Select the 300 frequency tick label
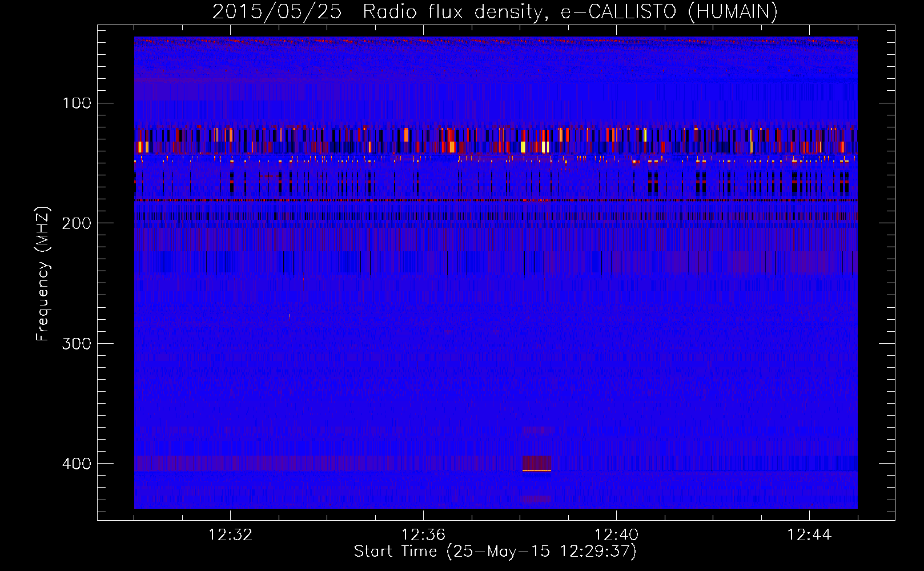The image size is (924, 571). [77, 343]
